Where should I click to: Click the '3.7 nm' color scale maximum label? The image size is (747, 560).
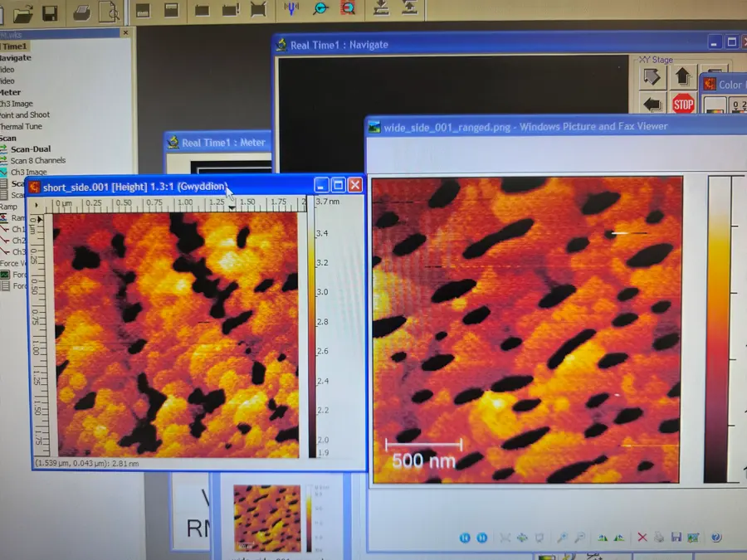328,202
